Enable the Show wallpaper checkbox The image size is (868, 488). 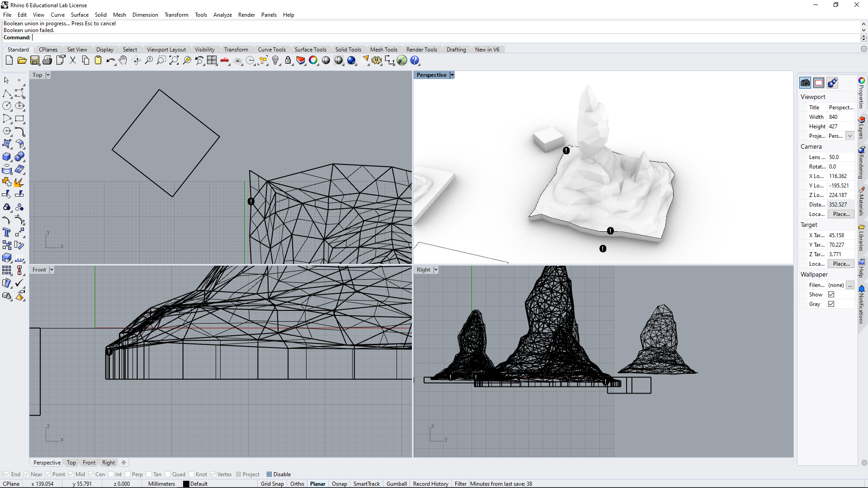831,294
